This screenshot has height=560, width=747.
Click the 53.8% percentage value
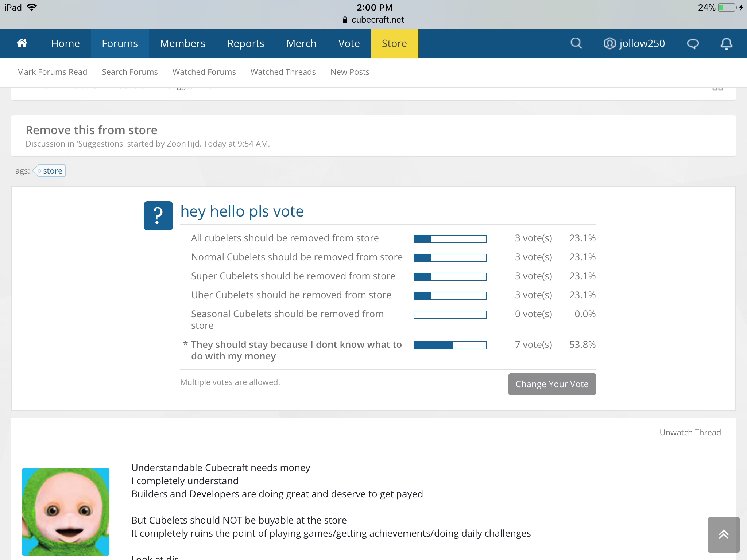(582, 345)
